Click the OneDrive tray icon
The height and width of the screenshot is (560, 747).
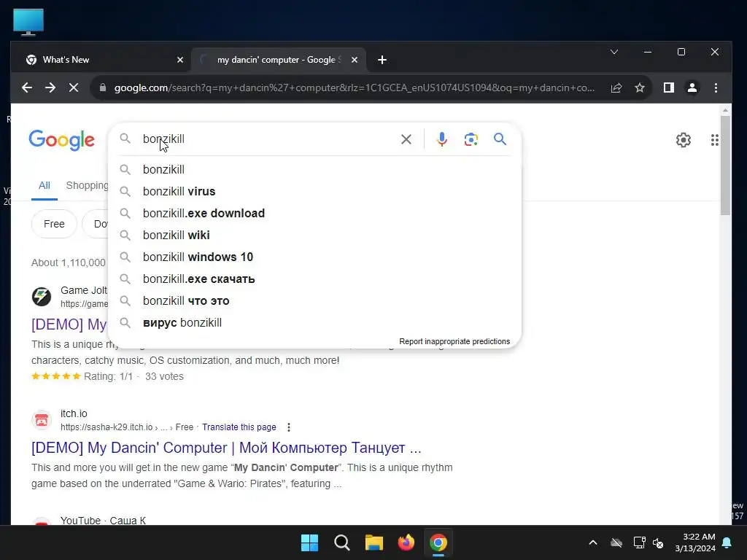616,542
